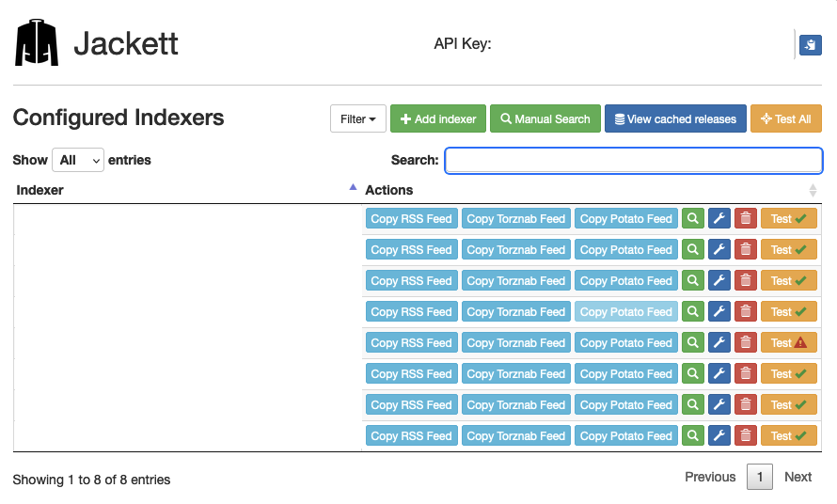Open wrench settings for the second indexer row
Viewport: 837px width, 504px height.
point(719,249)
